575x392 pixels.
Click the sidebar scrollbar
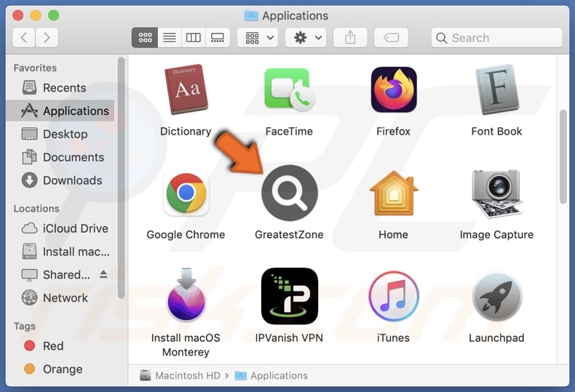point(122,177)
